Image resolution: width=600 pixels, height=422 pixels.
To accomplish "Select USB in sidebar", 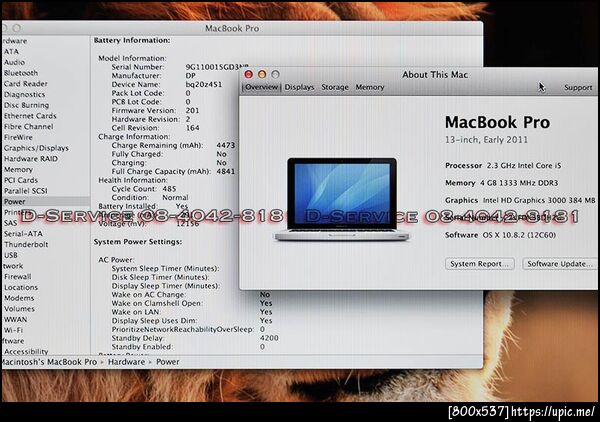I will (11, 255).
